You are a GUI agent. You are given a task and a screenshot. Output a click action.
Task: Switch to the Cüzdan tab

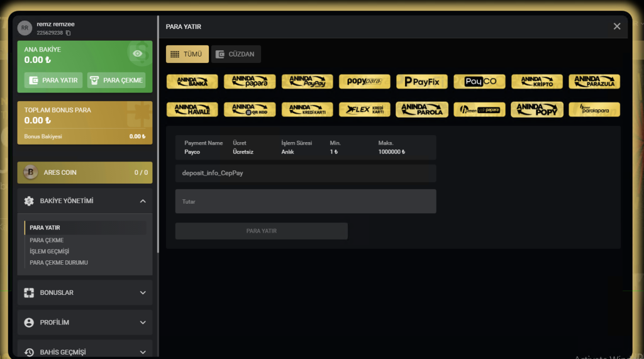(236, 54)
